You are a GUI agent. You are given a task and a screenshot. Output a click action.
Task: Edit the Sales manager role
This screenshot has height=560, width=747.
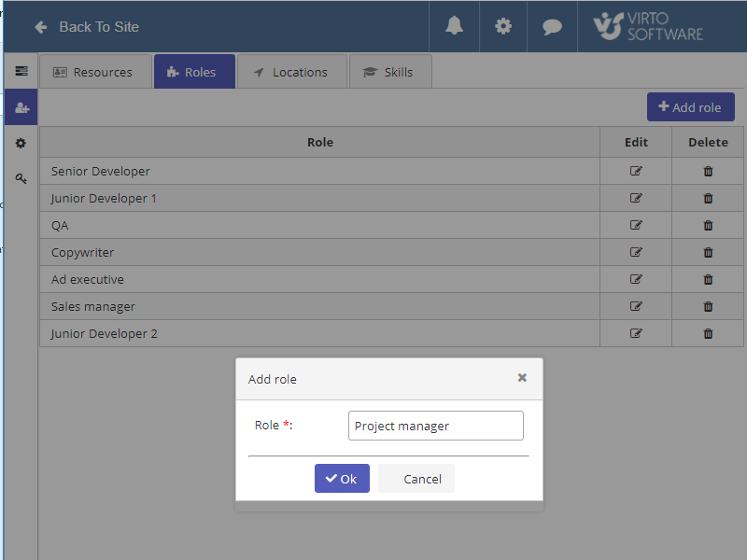[x=636, y=306]
